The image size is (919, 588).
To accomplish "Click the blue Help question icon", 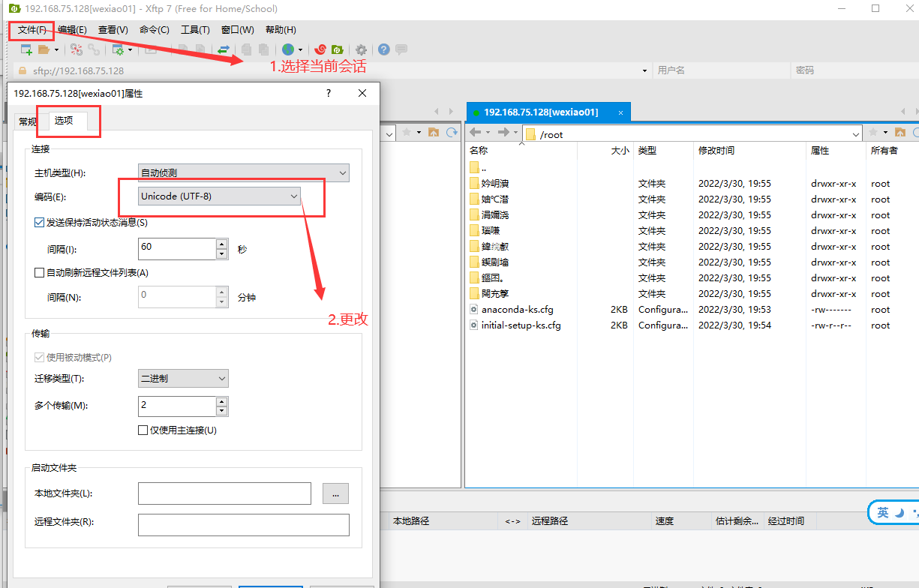I will click(384, 49).
